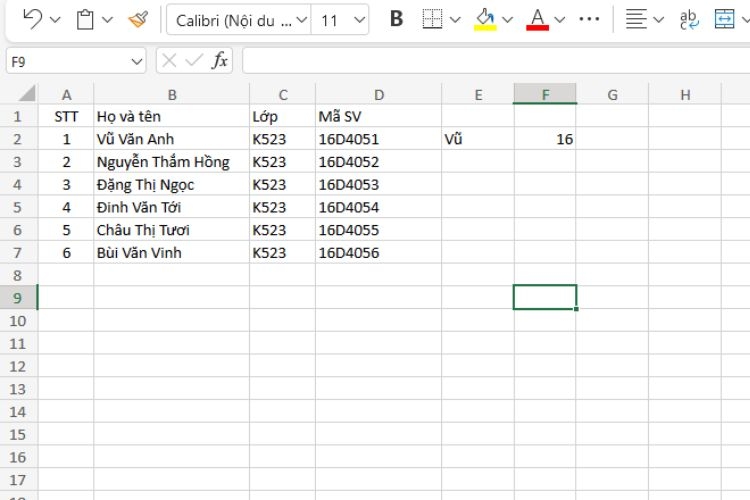Open the Name Box dropdown arrow
The height and width of the screenshot is (500, 750).
(137, 62)
